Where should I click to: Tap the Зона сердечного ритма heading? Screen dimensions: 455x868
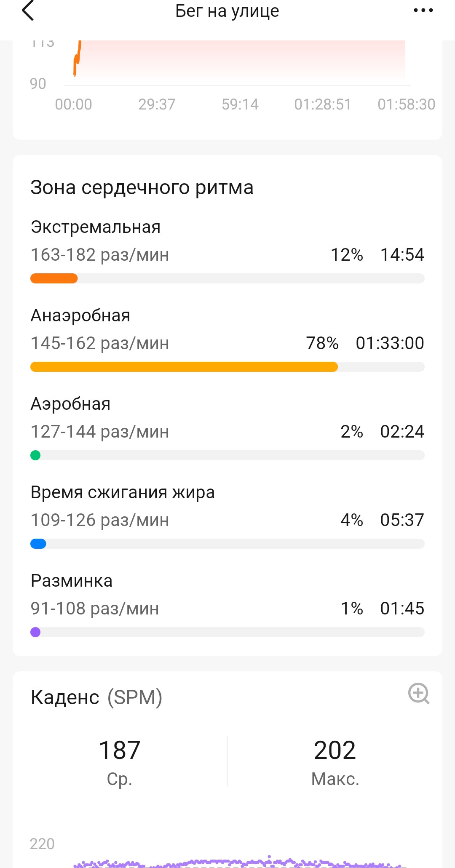[142, 187]
